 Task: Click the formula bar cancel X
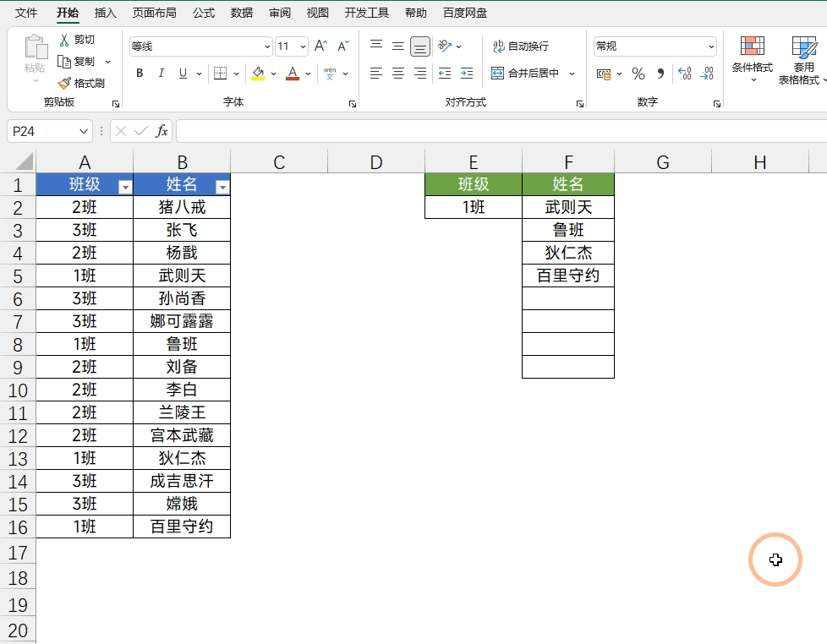pyautogui.click(x=121, y=131)
